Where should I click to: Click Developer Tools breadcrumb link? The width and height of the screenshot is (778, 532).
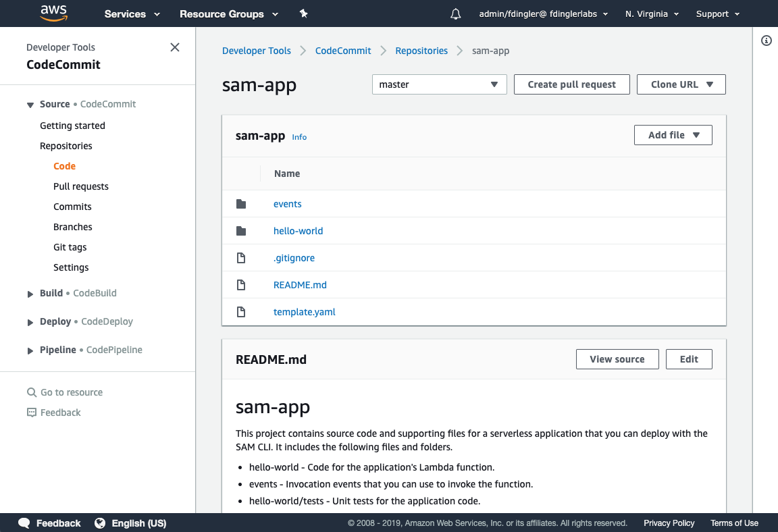tap(257, 51)
